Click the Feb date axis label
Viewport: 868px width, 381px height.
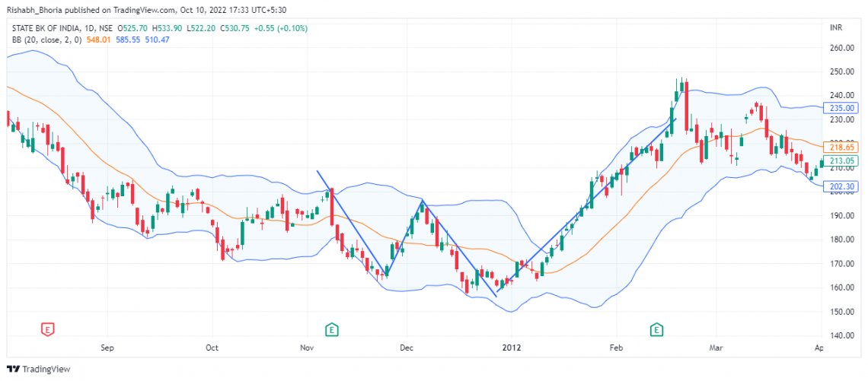(615, 348)
